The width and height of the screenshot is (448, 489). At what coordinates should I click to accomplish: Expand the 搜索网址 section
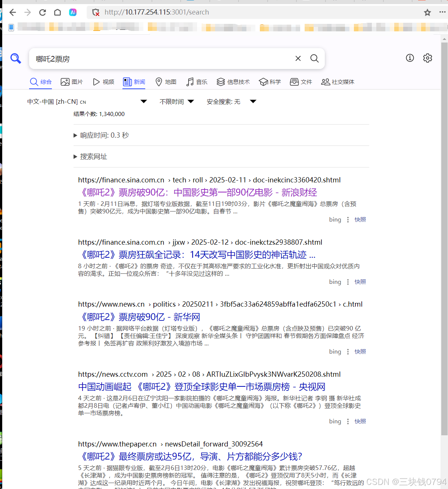[x=90, y=157]
